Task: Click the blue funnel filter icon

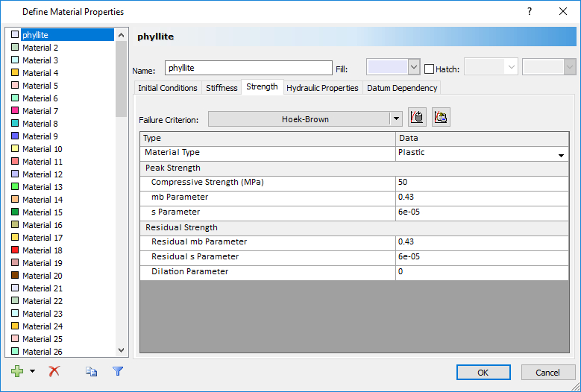Action: [x=117, y=371]
